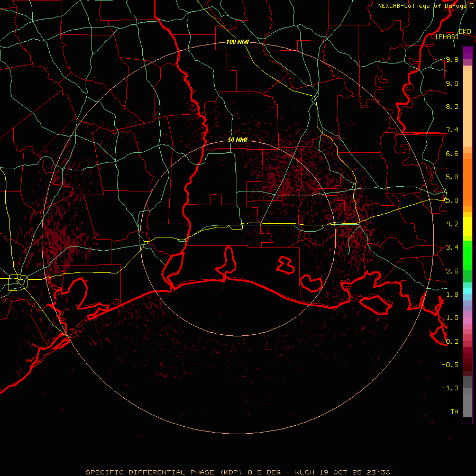Click the 5.0 scale value
Viewport: 476px width, 476px height.
452,200
